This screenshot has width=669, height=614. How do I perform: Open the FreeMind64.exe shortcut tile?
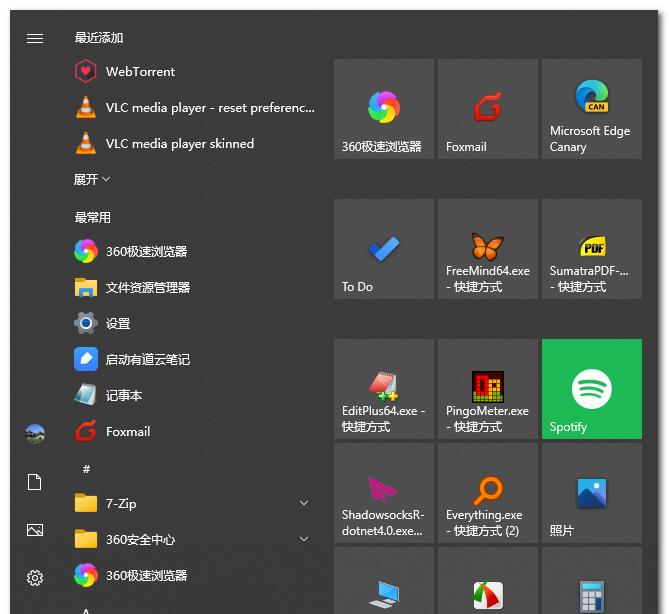(488, 249)
